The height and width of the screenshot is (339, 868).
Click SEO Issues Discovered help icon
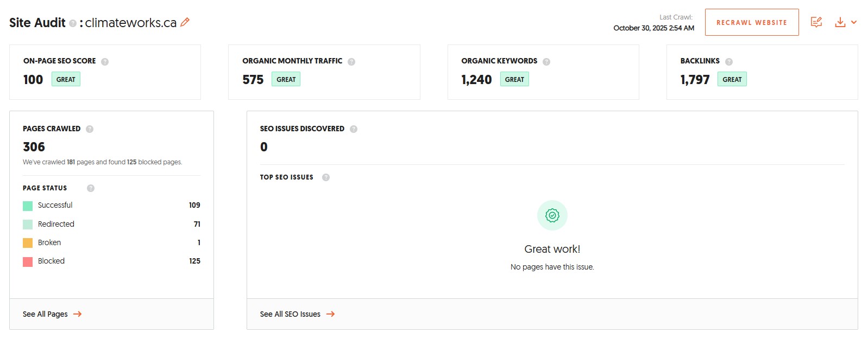coord(354,129)
